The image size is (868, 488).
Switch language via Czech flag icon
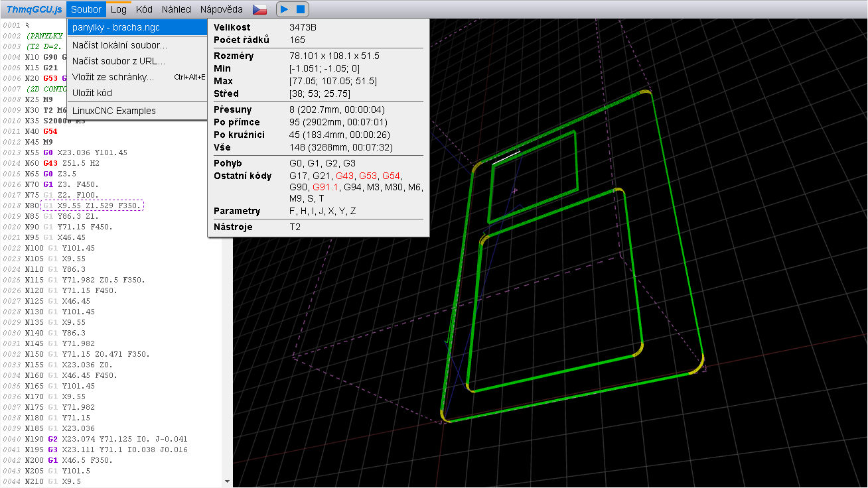[259, 9]
